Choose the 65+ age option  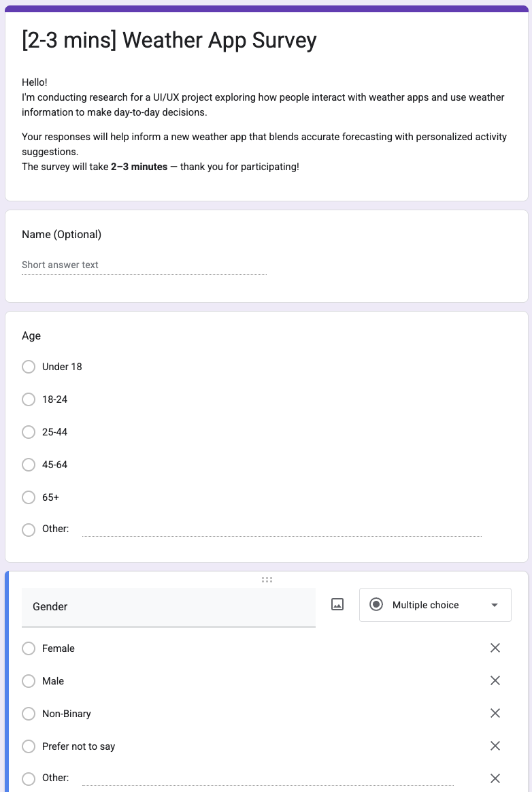click(29, 497)
